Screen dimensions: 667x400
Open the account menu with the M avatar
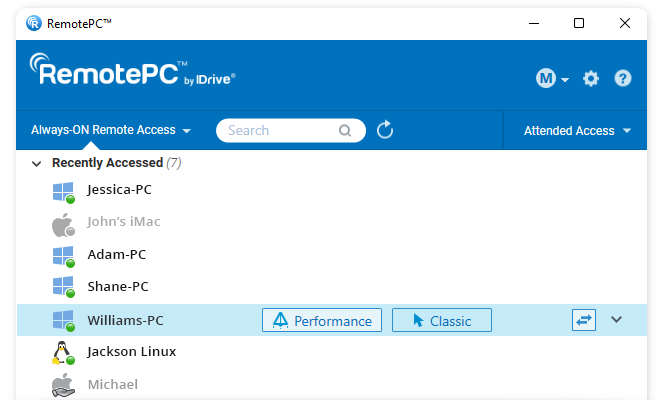[x=552, y=79]
